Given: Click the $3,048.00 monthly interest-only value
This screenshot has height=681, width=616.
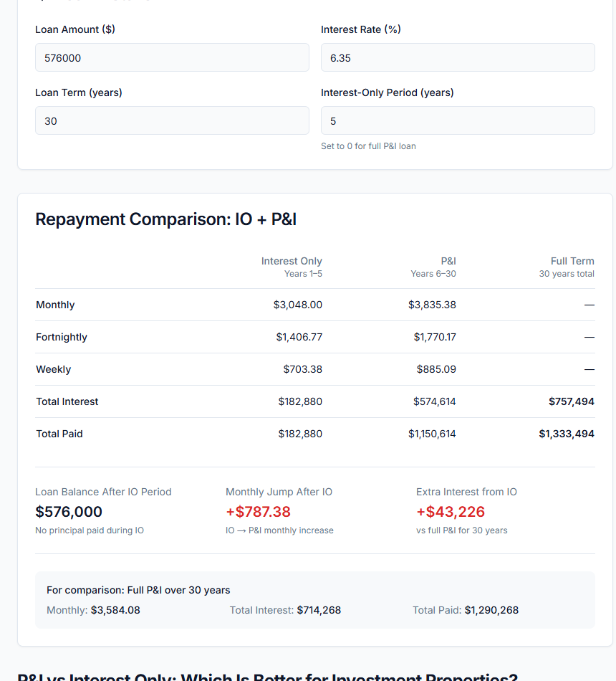Looking at the screenshot, I should pos(298,305).
